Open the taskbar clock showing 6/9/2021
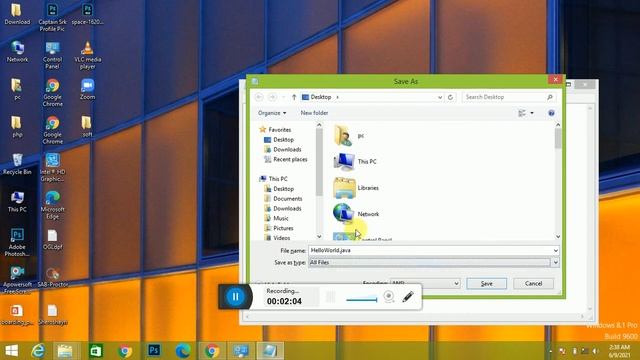The width and height of the screenshot is (640, 360). point(619,351)
